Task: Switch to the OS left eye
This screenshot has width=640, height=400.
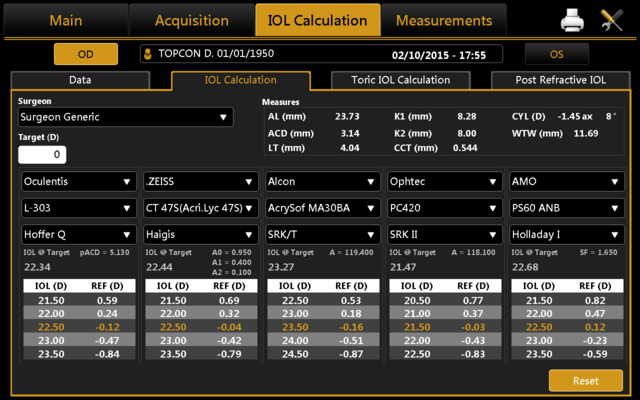Action: coord(557,54)
